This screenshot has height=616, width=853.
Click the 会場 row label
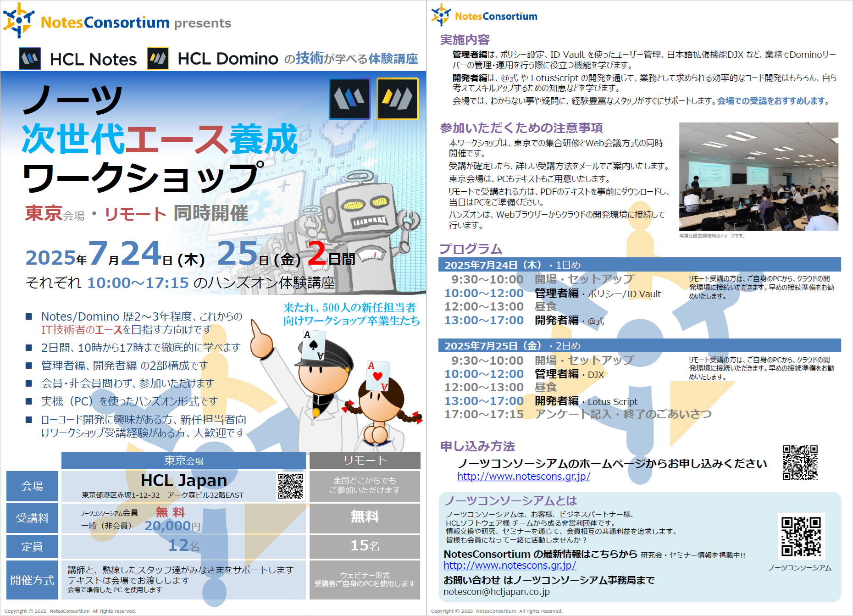click(x=32, y=486)
